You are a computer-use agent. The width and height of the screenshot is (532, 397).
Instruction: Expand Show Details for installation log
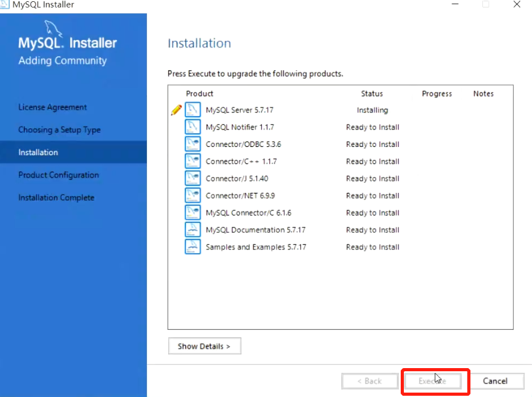click(205, 346)
